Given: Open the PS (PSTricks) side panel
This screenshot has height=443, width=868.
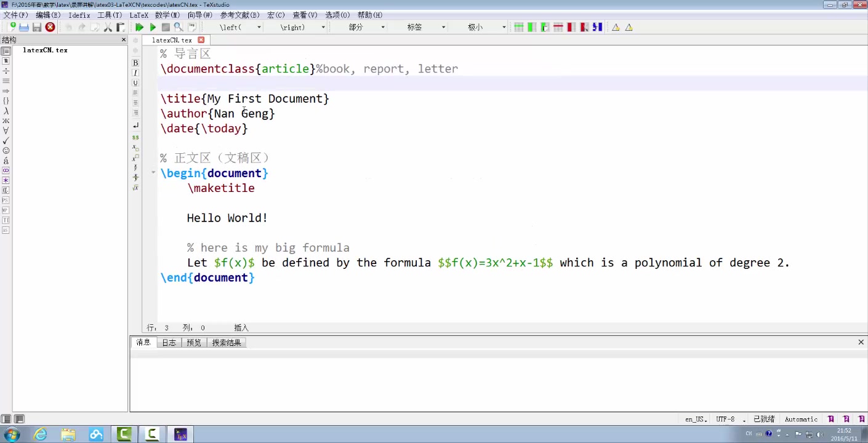Looking at the screenshot, I should (x=6, y=200).
